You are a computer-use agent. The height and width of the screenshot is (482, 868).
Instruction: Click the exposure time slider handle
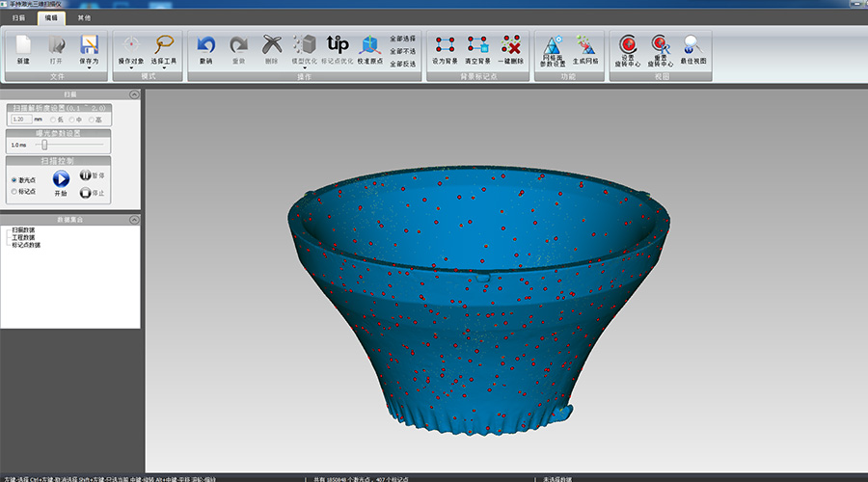[44, 145]
